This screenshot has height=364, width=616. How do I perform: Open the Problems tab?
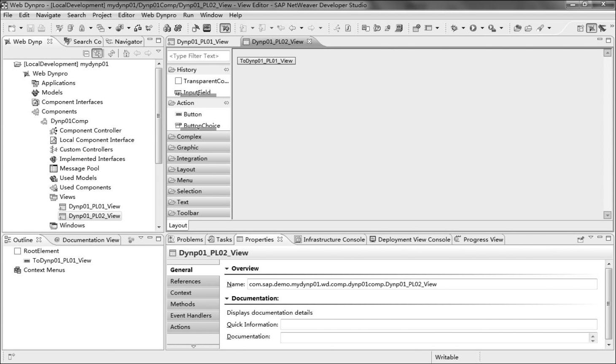pyautogui.click(x=186, y=239)
